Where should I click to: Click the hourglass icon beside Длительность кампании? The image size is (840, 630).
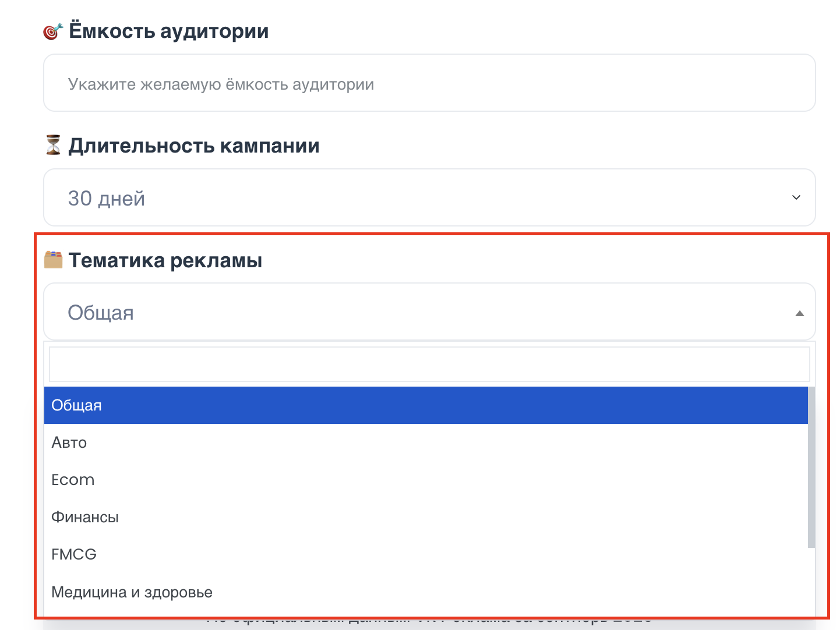[53, 145]
